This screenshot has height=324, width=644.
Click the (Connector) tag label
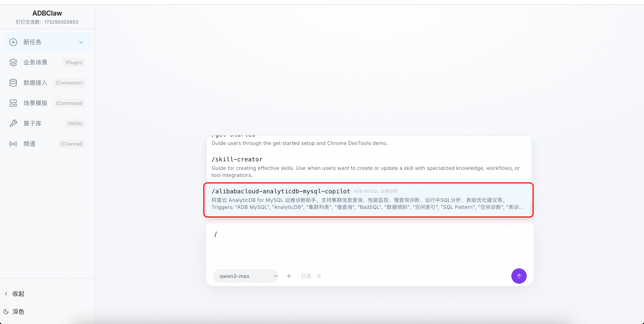69,83
